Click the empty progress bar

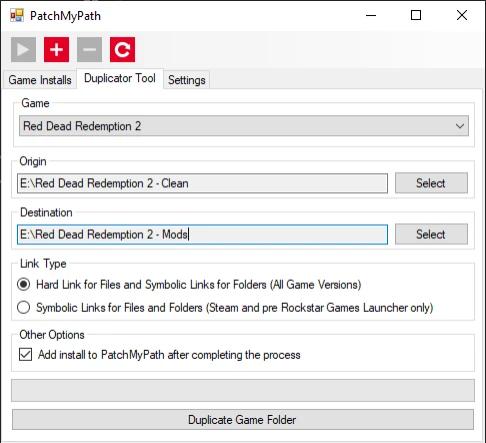tap(243, 390)
